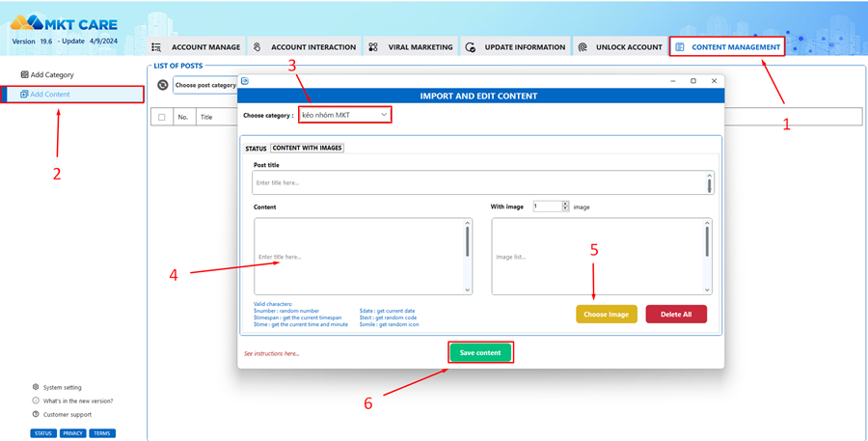Open What's in the new version

pos(78,400)
